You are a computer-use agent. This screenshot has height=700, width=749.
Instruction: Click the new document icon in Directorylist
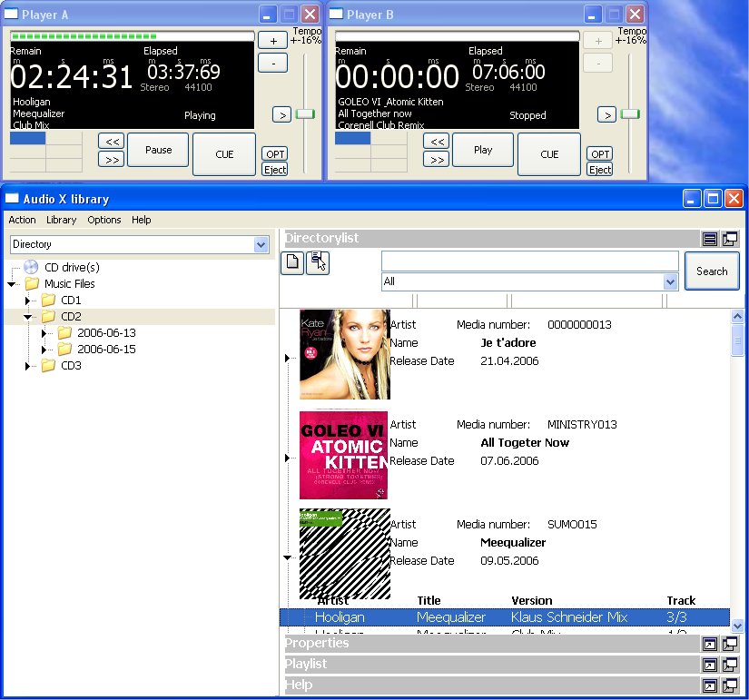(292, 262)
